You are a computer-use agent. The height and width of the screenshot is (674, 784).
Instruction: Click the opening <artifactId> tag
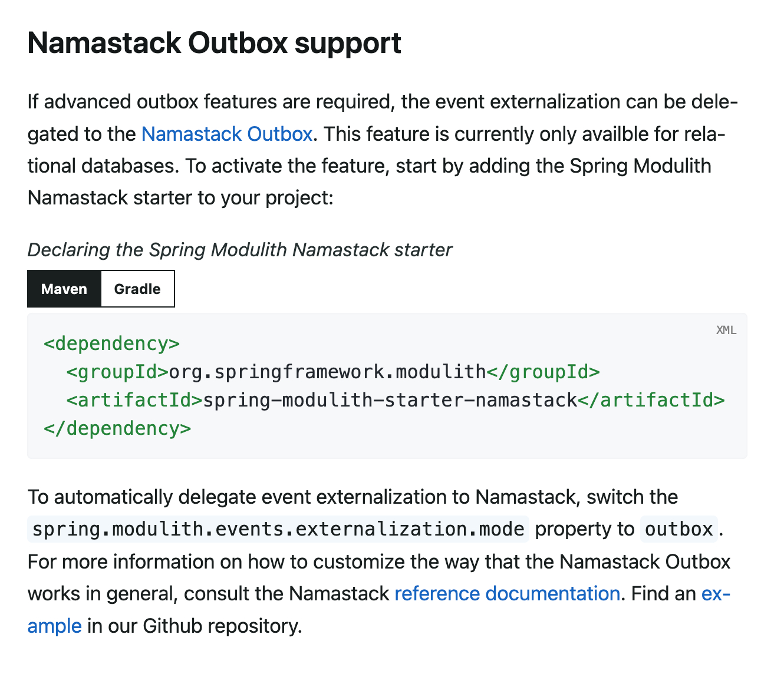[134, 400]
